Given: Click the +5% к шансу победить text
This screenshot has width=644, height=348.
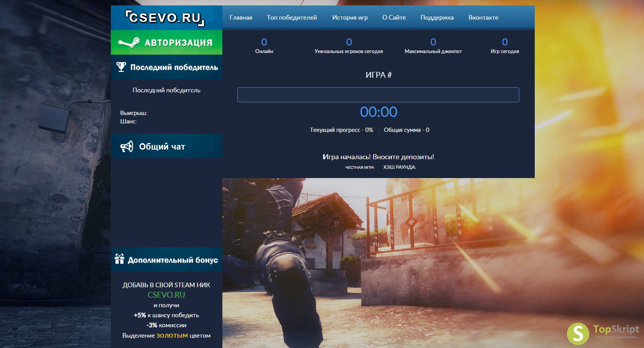Looking at the screenshot, I should tap(166, 315).
